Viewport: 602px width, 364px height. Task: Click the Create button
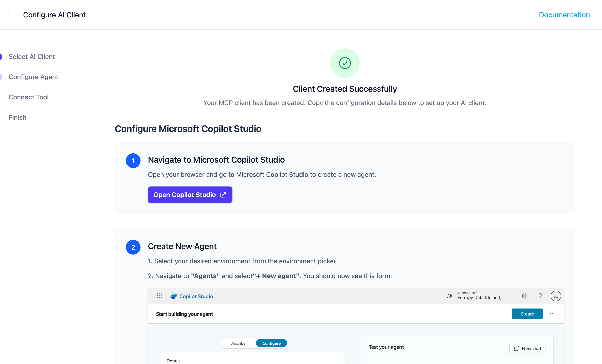[x=527, y=314]
